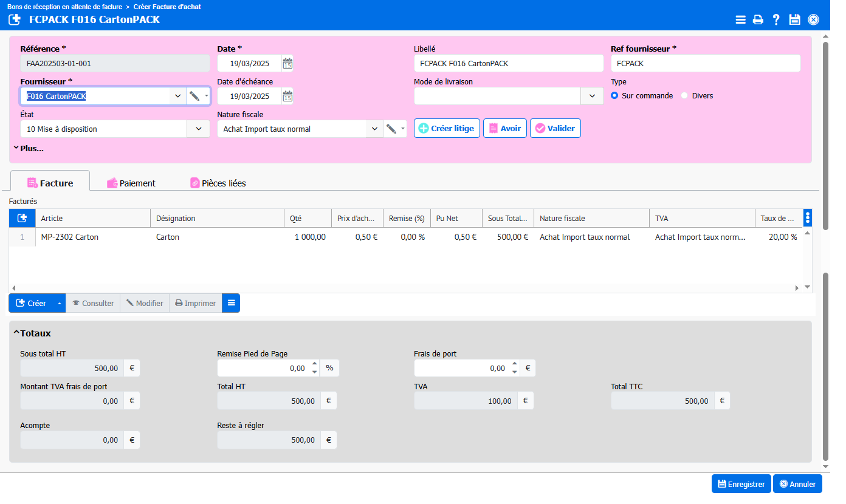846x504 pixels.
Task: Click pencil edit icon next to Fournisseur
Action: [x=194, y=96]
